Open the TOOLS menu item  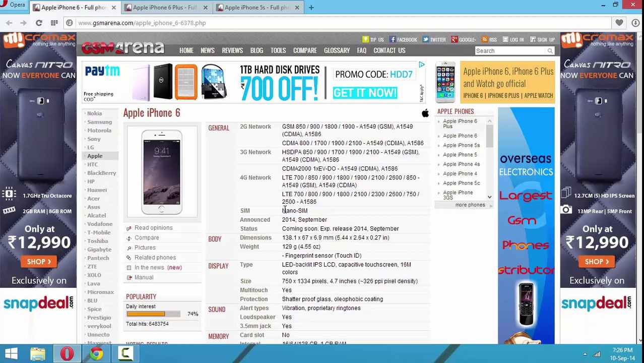tap(278, 50)
